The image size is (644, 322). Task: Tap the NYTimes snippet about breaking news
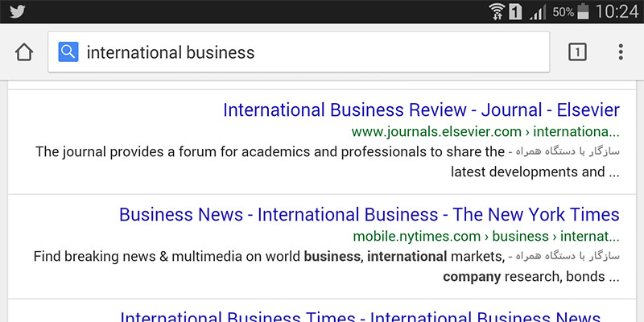[x=269, y=256]
